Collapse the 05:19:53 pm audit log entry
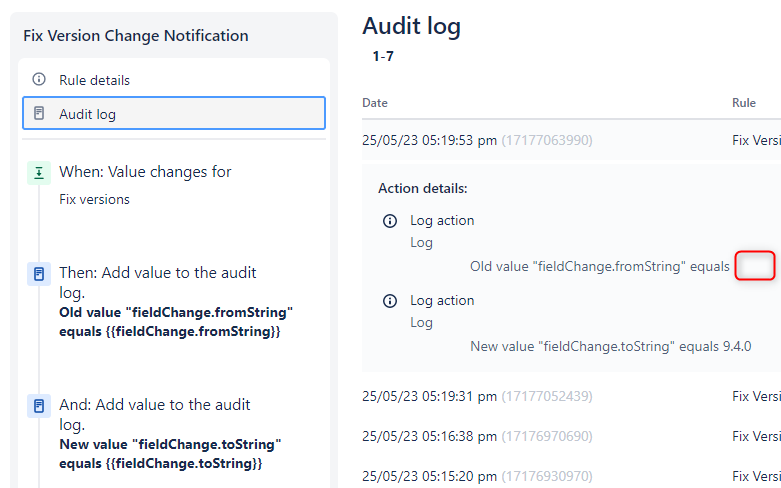The image size is (781, 488). pyautogui.click(x=429, y=140)
